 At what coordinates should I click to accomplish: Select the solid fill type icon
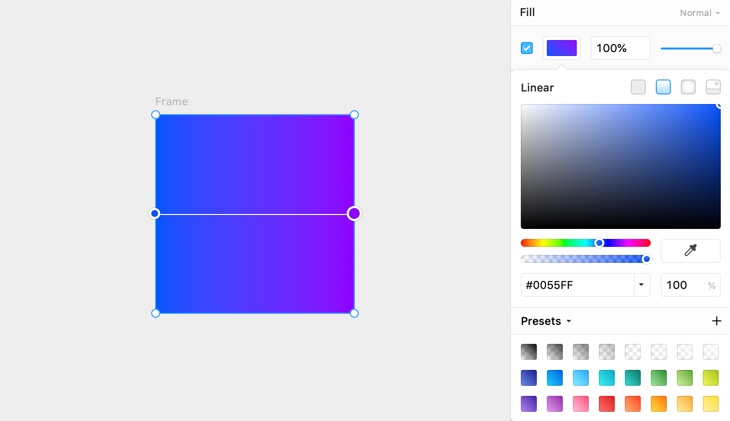[638, 87]
